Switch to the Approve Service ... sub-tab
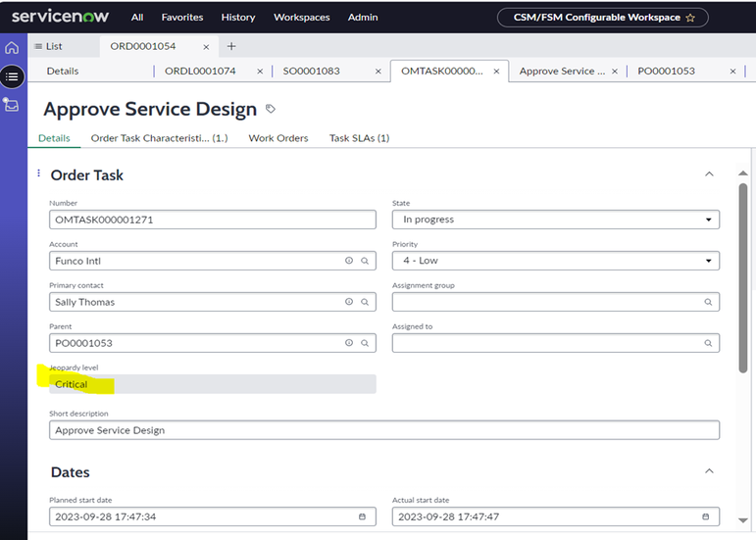 (562, 71)
